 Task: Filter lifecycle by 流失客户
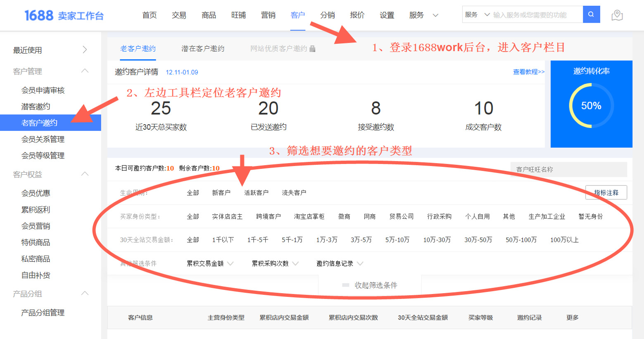point(294,193)
